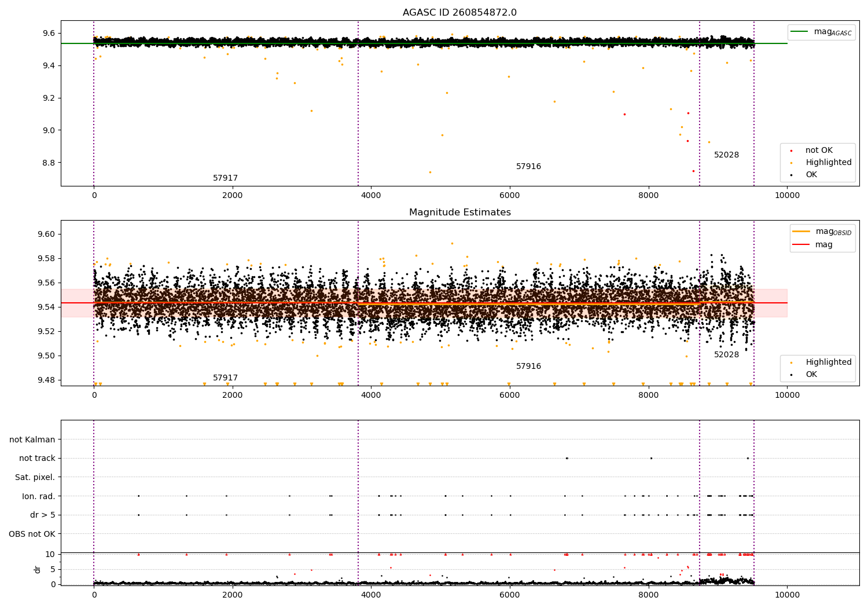Click the 'OBS not OK' row label

(x=32, y=534)
